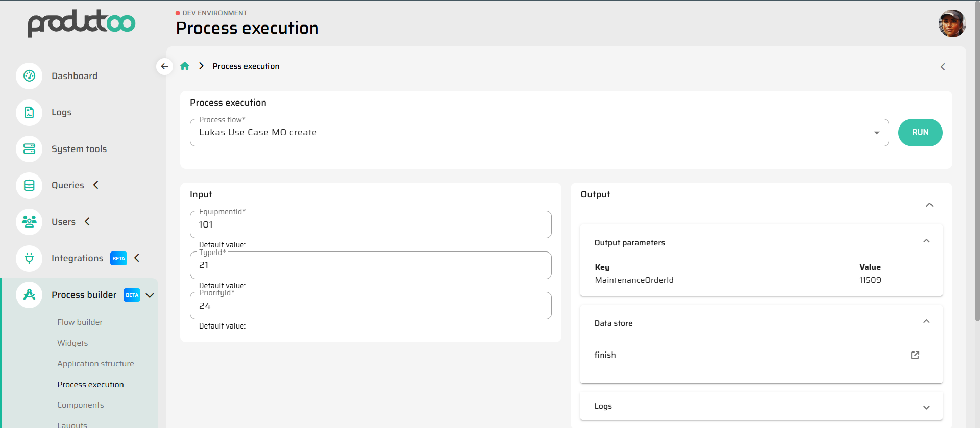The width and height of the screenshot is (980, 428).
Task: Click the Widgets sidebar link
Action: pyautogui.click(x=72, y=343)
